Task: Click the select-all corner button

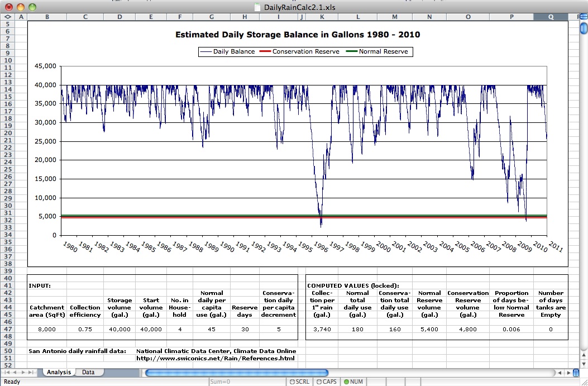Action: click(x=8, y=17)
